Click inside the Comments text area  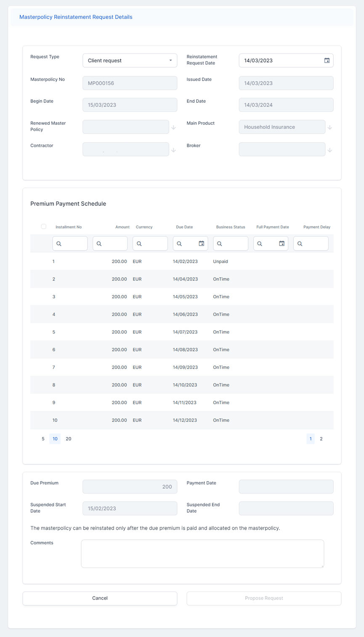pyautogui.click(x=202, y=554)
